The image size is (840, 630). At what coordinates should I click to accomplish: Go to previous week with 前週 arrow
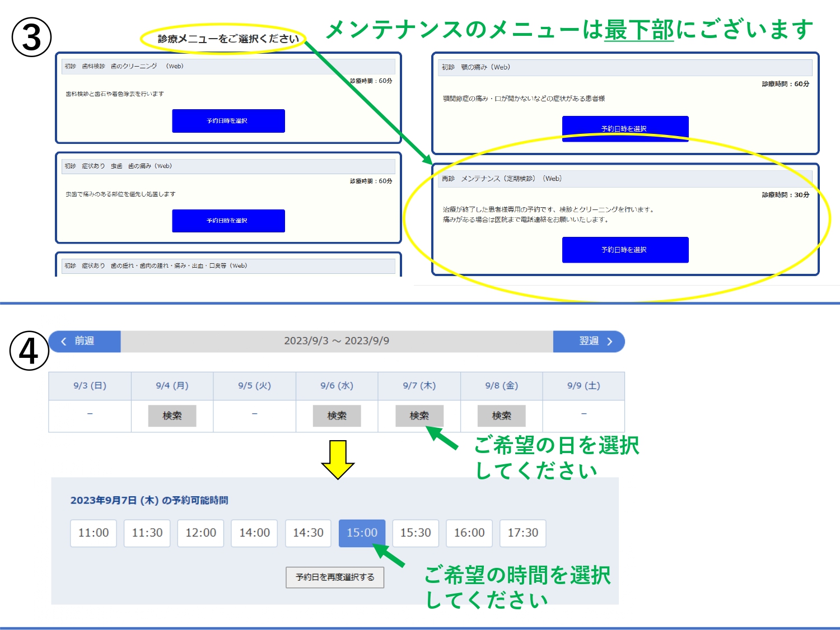pos(85,341)
